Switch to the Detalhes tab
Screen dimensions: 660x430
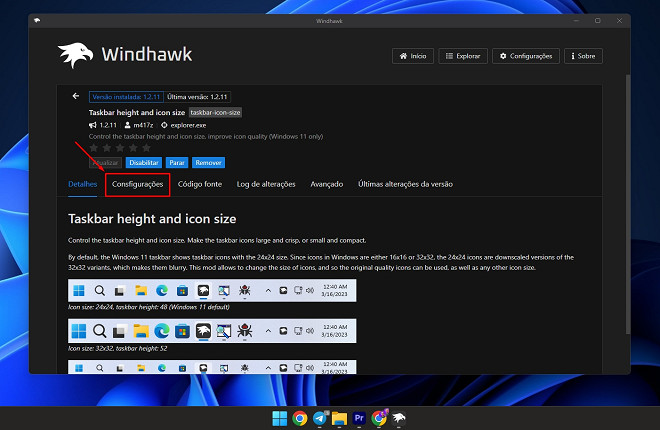click(82, 184)
